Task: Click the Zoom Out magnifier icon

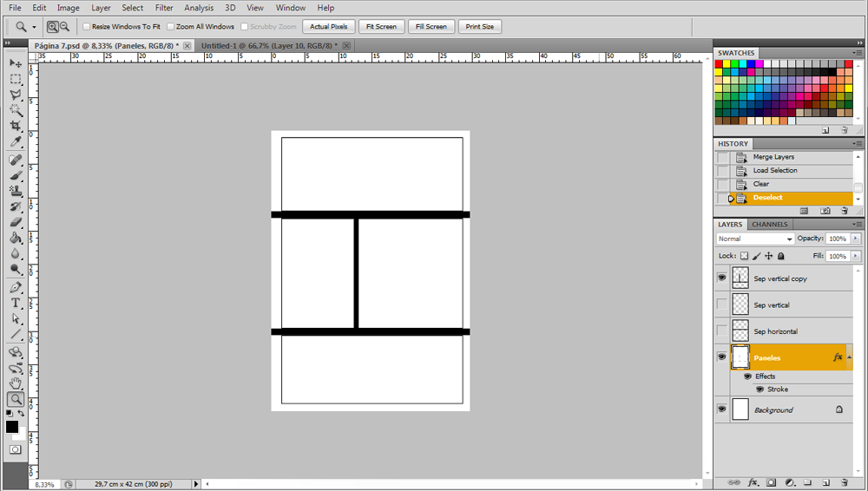Action: tap(64, 27)
